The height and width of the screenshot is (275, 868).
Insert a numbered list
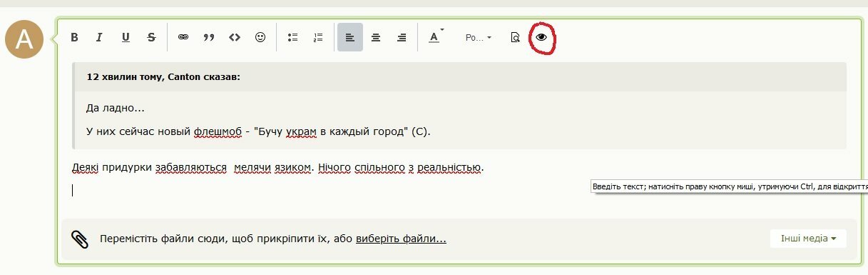[x=318, y=38]
